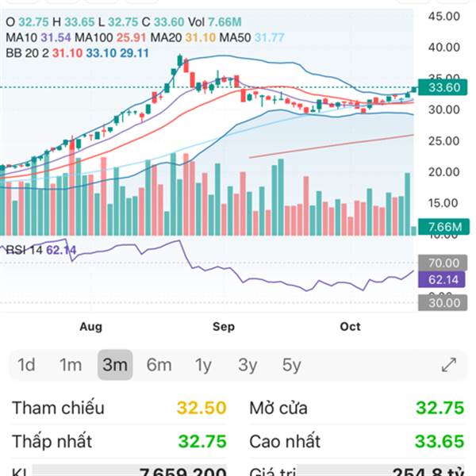
Task: Click the 20.00 price axis label
Action: [x=443, y=172]
